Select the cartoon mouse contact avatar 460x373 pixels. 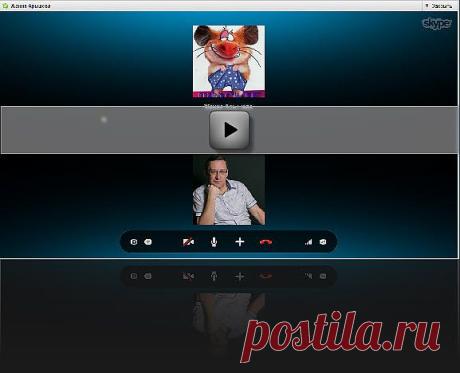coord(229,61)
